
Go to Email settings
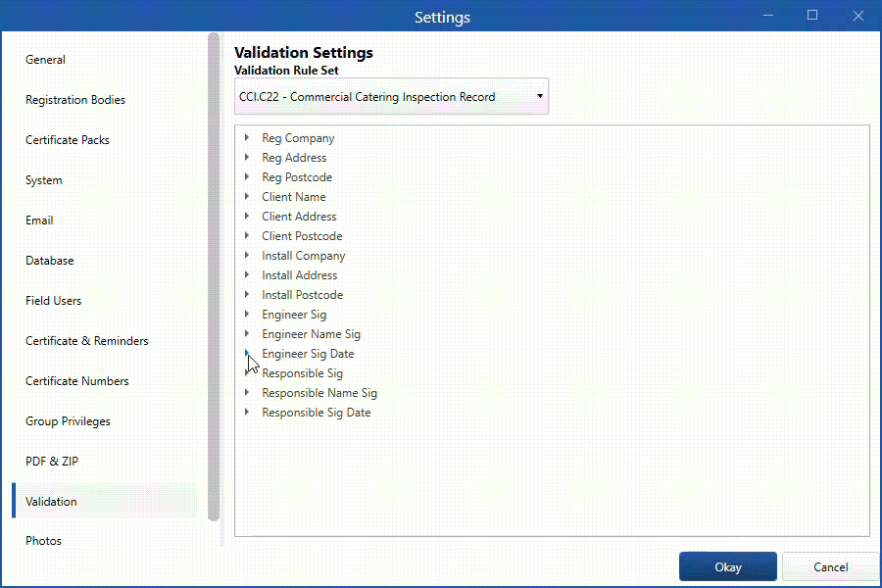tap(39, 220)
